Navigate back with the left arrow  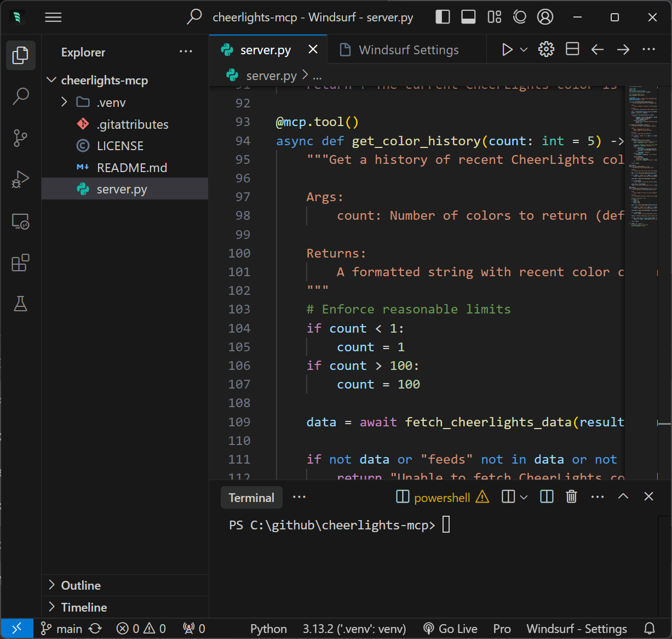598,49
